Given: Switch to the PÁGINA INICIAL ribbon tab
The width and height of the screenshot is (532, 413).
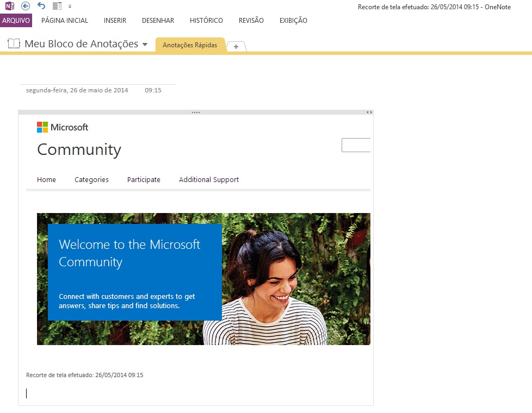Looking at the screenshot, I should click(x=65, y=20).
